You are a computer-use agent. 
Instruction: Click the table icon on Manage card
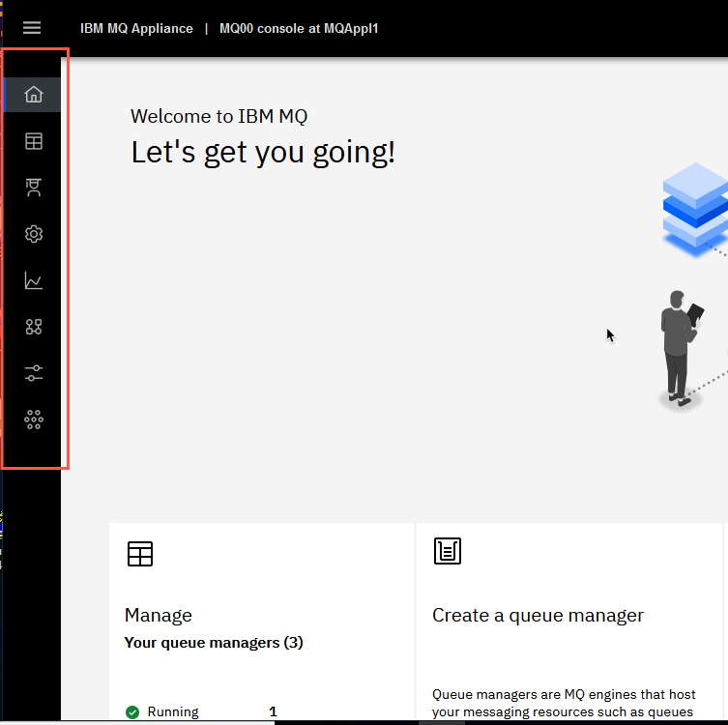point(140,554)
